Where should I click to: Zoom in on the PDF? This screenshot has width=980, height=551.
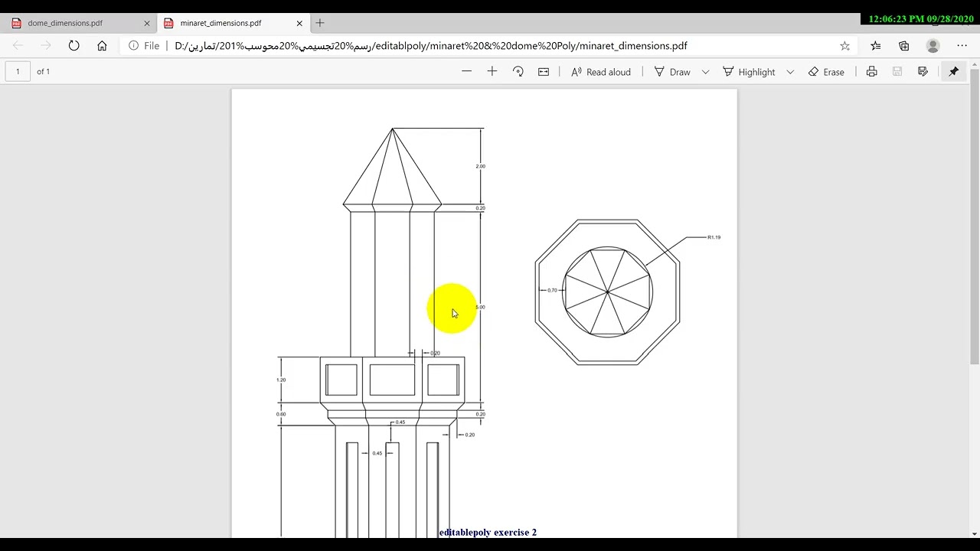pos(492,71)
